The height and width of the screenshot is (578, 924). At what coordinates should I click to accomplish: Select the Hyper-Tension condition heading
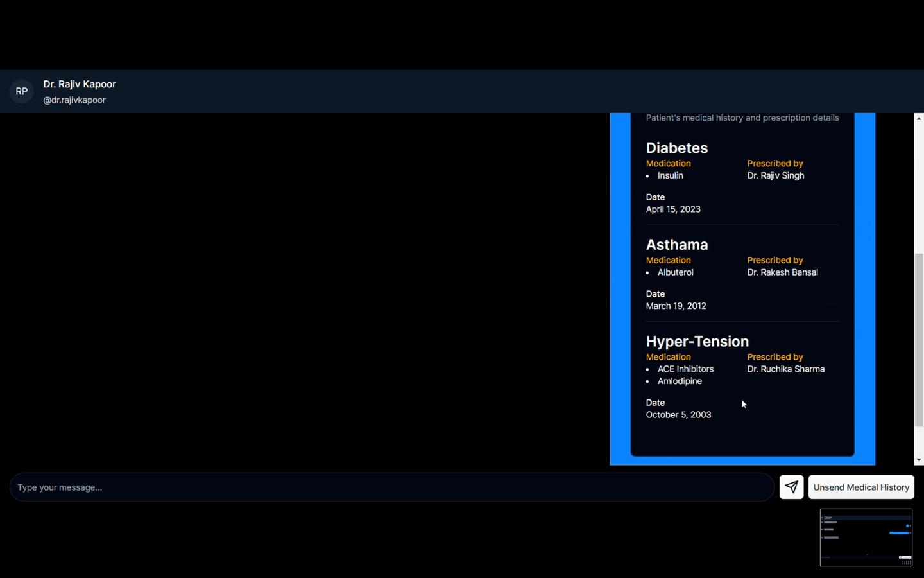[697, 342]
